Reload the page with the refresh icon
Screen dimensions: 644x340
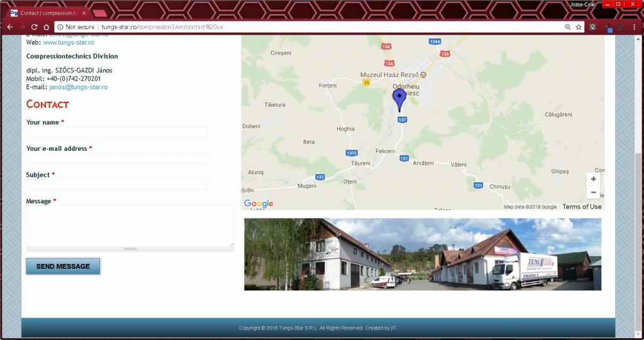click(x=34, y=27)
